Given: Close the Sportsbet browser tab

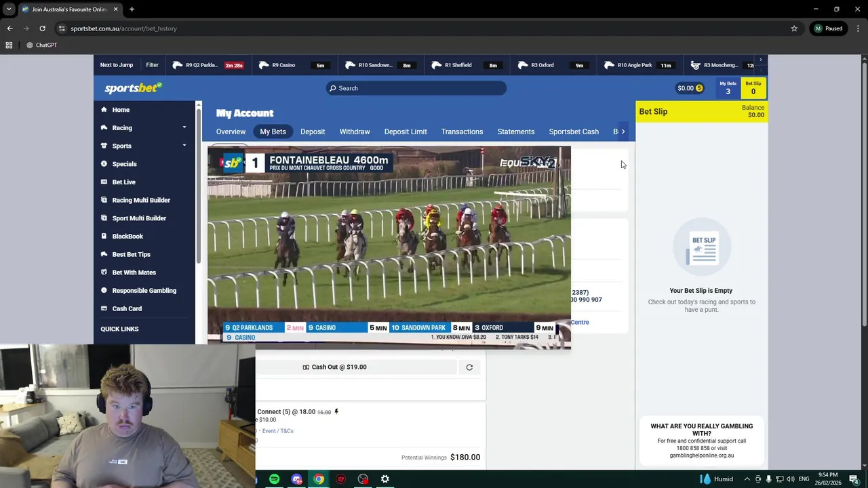Looking at the screenshot, I should [x=115, y=9].
